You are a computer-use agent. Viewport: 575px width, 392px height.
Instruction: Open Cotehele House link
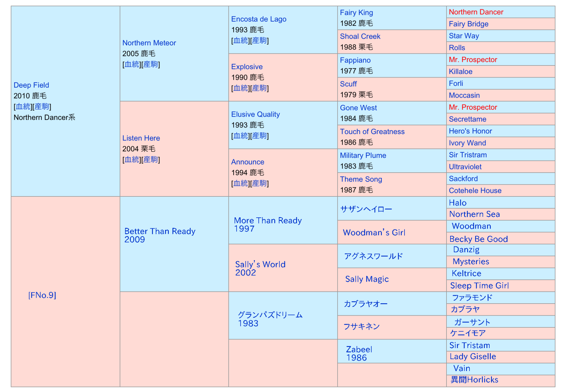tap(475, 190)
